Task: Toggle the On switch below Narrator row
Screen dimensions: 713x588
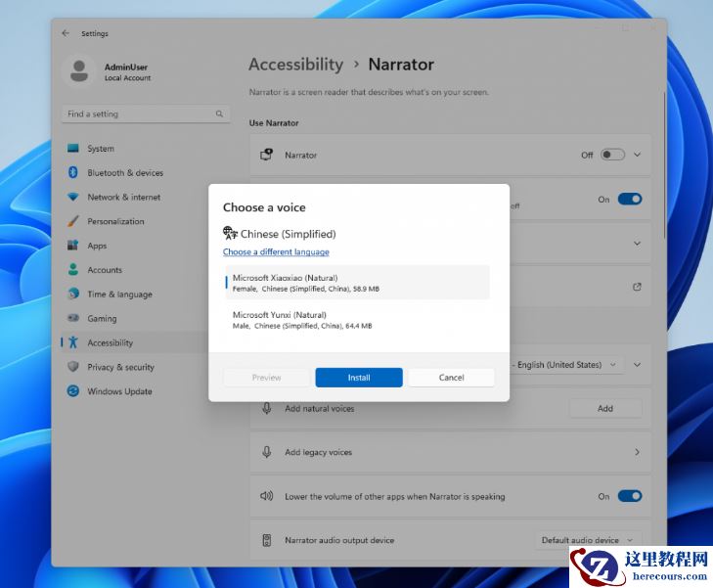Action: point(630,200)
